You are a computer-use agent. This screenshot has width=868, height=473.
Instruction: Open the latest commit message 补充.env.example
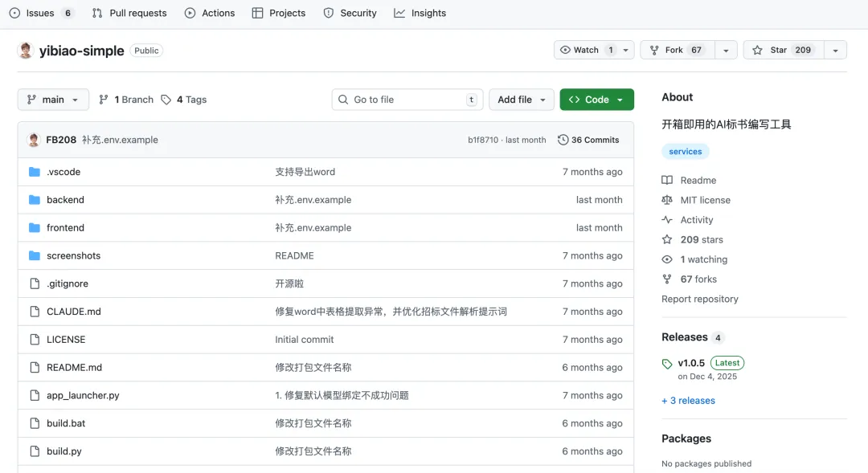120,140
